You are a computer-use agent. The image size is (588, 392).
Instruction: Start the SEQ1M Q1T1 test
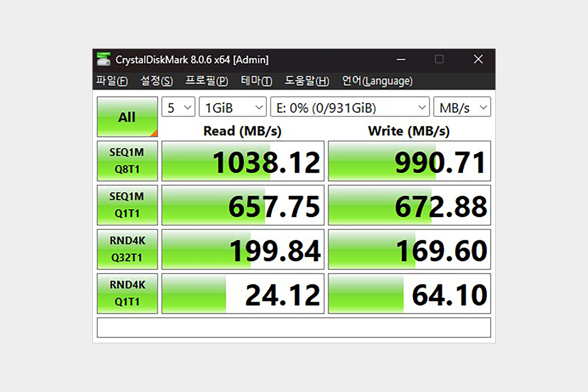127,205
